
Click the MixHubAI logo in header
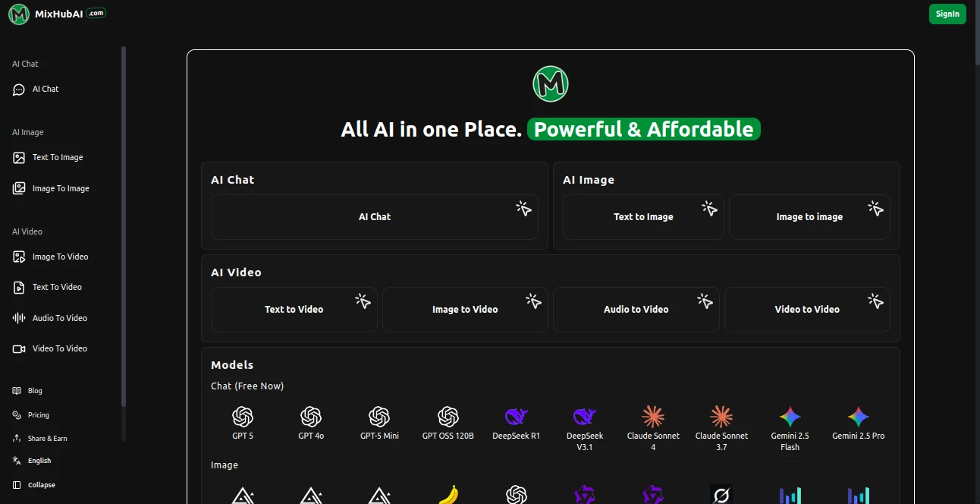point(57,14)
